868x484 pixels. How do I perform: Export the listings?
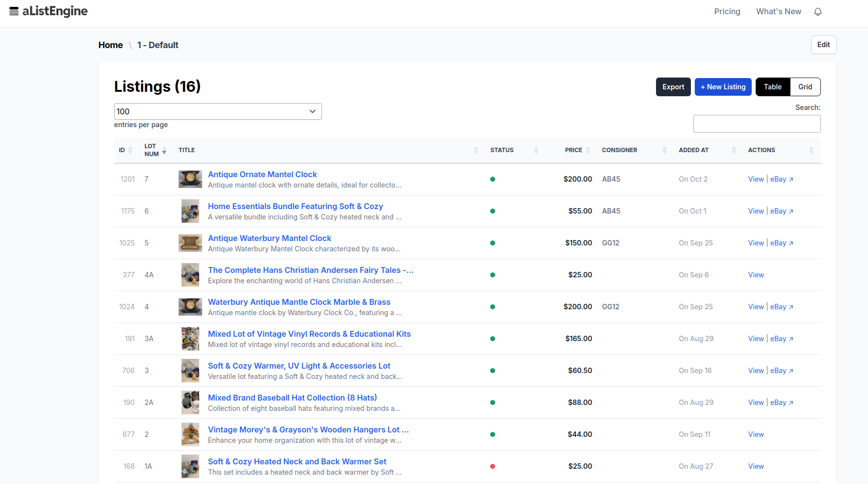click(673, 86)
